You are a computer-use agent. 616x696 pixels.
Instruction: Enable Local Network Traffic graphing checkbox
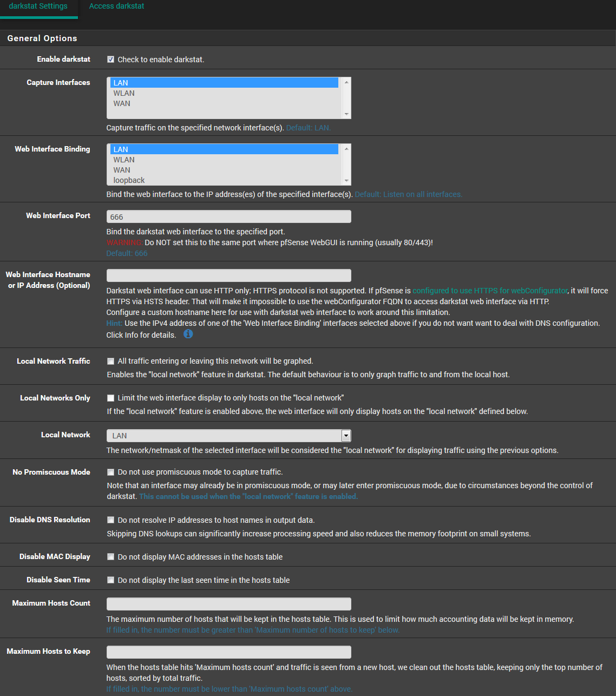click(x=110, y=361)
